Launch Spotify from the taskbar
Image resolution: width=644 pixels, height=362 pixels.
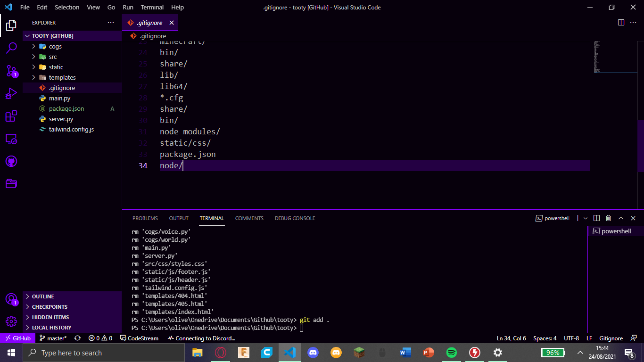[x=452, y=352]
